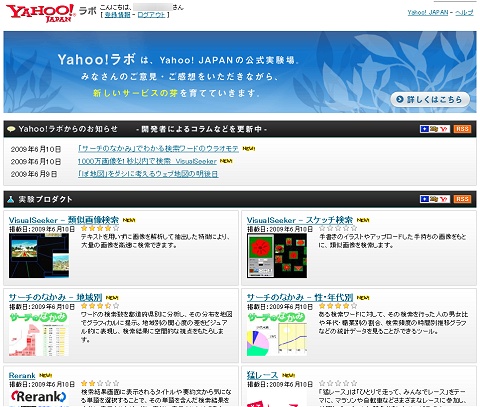Open the 猛レース title link
Screen dimensions: 480x407
tap(262, 375)
